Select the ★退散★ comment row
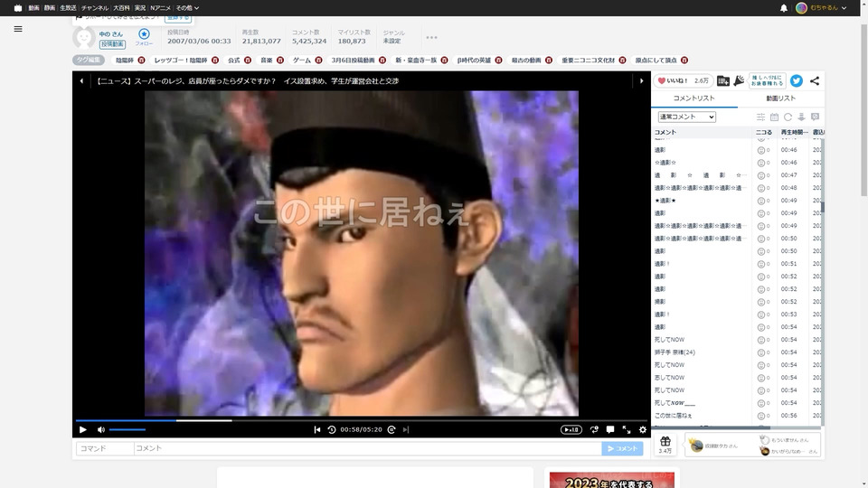This screenshot has width=868, height=488. pos(736,201)
